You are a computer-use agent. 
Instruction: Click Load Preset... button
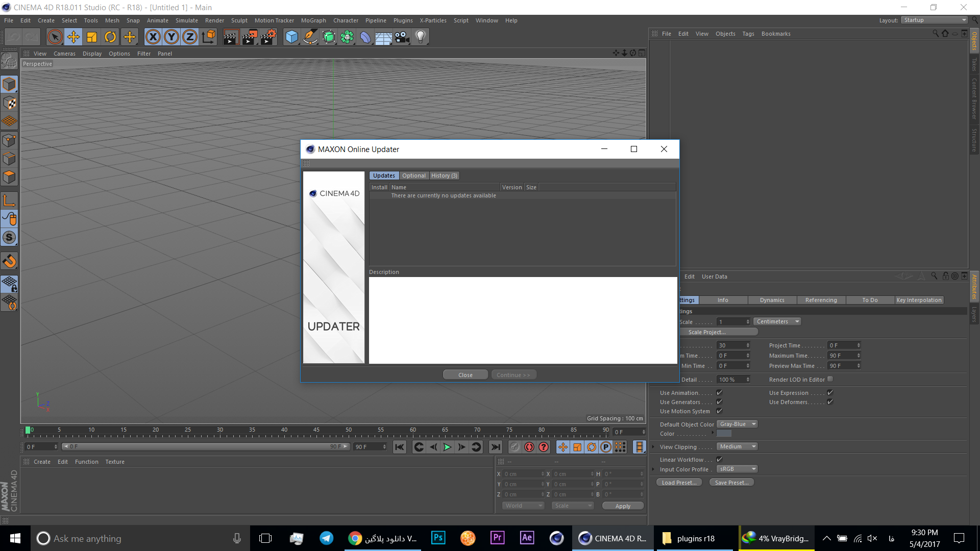[x=679, y=483]
